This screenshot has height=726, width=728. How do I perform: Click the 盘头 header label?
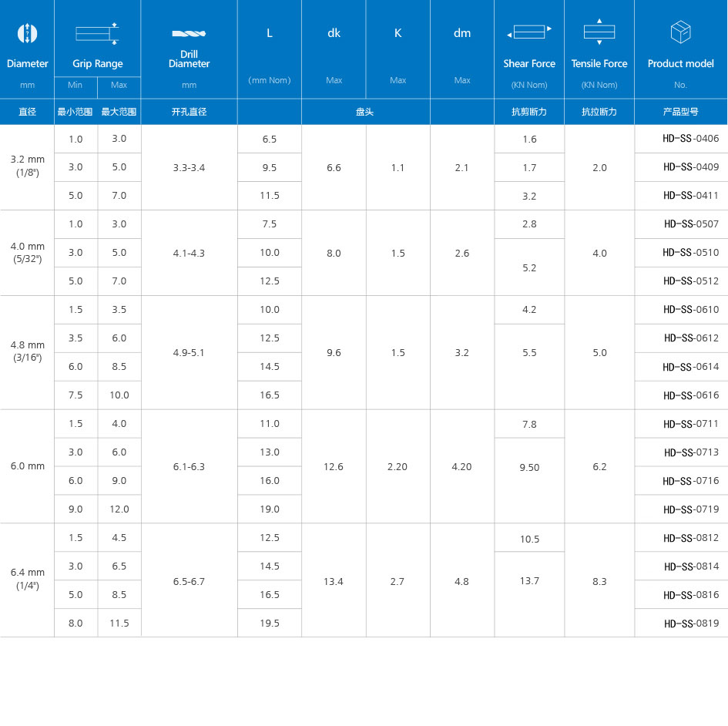(365, 112)
